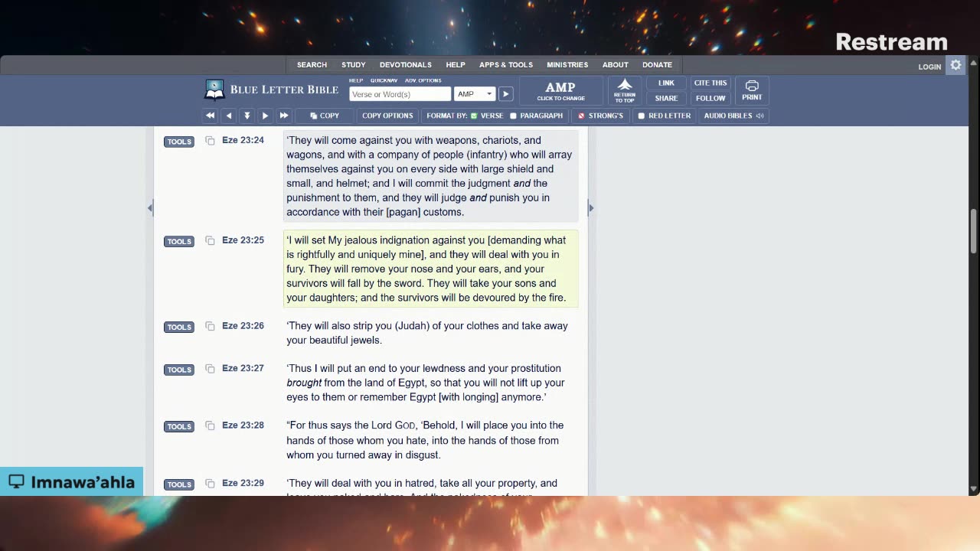Copy verse icon for Eze 23:25
The height and width of the screenshot is (551, 980).
coord(210,241)
